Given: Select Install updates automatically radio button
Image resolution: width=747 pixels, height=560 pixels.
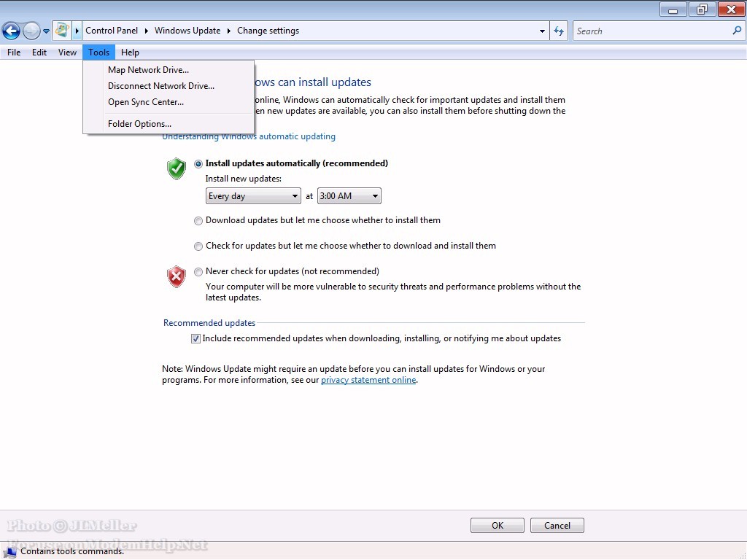Looking at the screenshot, I should [198, 164].
